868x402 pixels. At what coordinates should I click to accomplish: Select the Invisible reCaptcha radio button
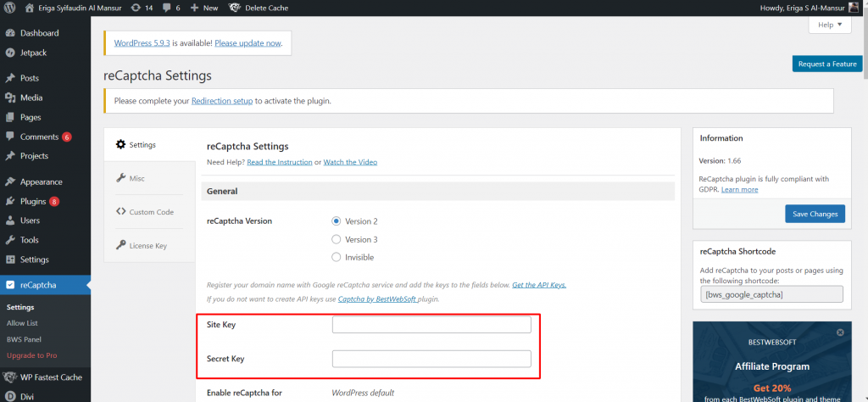(x=336, y=257)
